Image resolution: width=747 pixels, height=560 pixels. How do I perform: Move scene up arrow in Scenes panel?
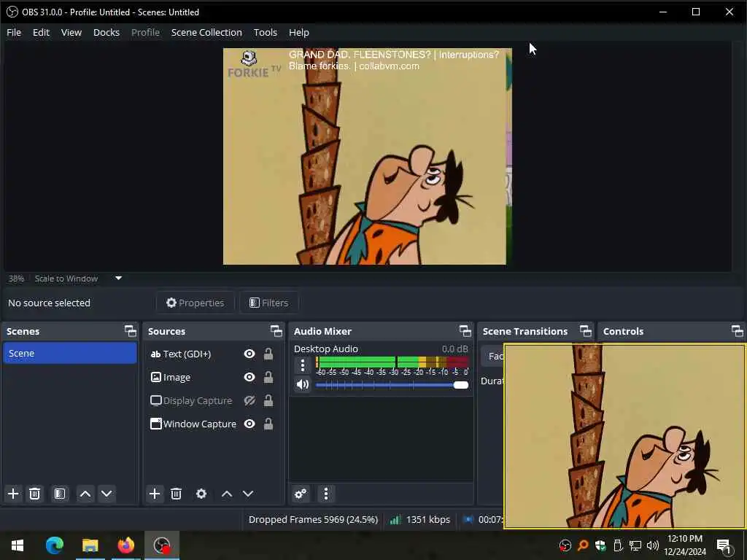tap(85, 494)
